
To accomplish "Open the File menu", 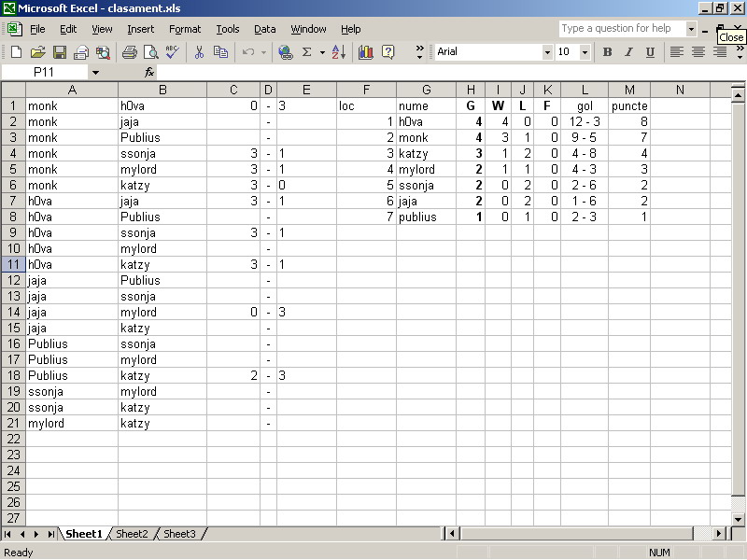I will (37, 29).
